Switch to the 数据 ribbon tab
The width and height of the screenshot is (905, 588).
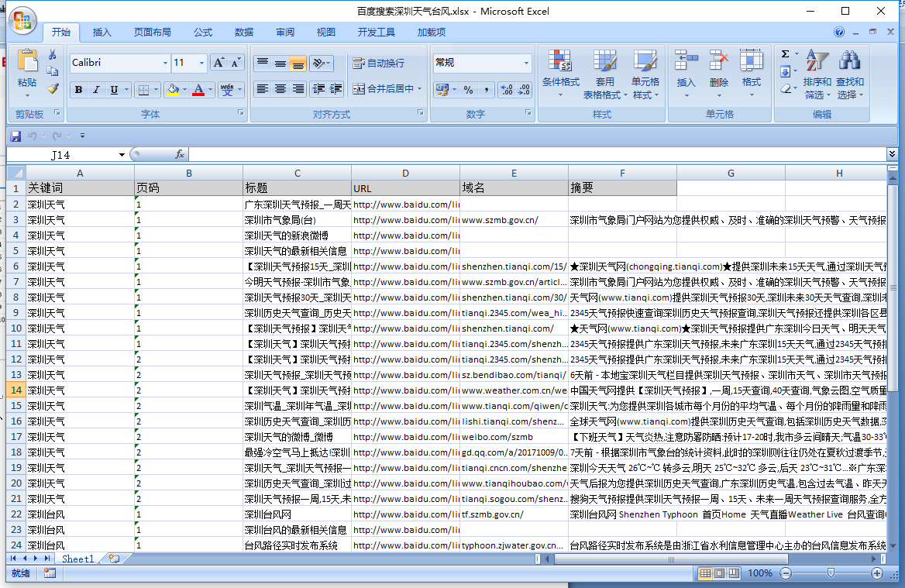244,33
